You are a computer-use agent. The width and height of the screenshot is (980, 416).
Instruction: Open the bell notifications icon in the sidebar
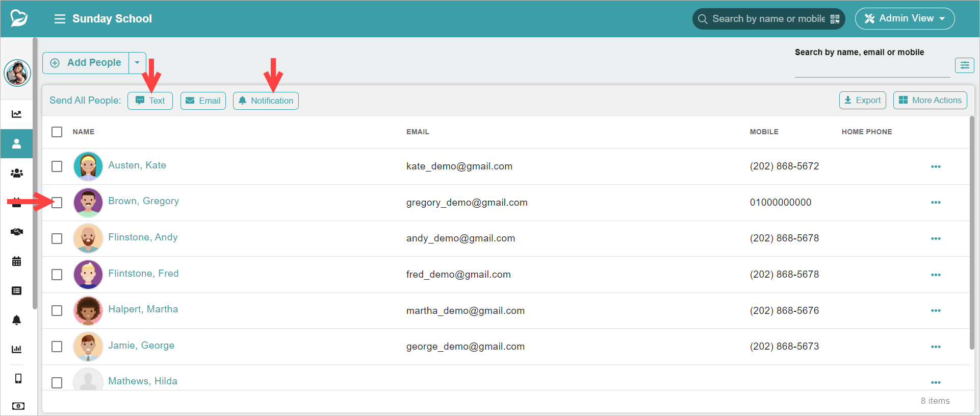(x=17, y=320)
